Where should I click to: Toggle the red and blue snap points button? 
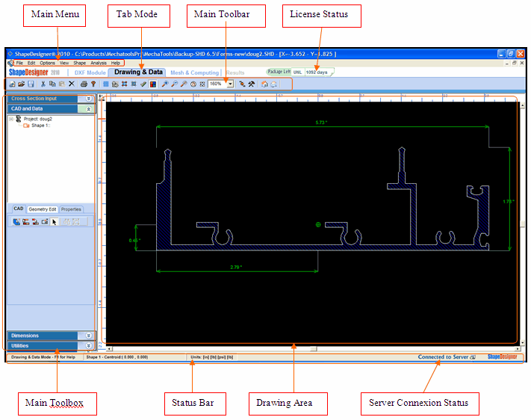pos(124,84)
